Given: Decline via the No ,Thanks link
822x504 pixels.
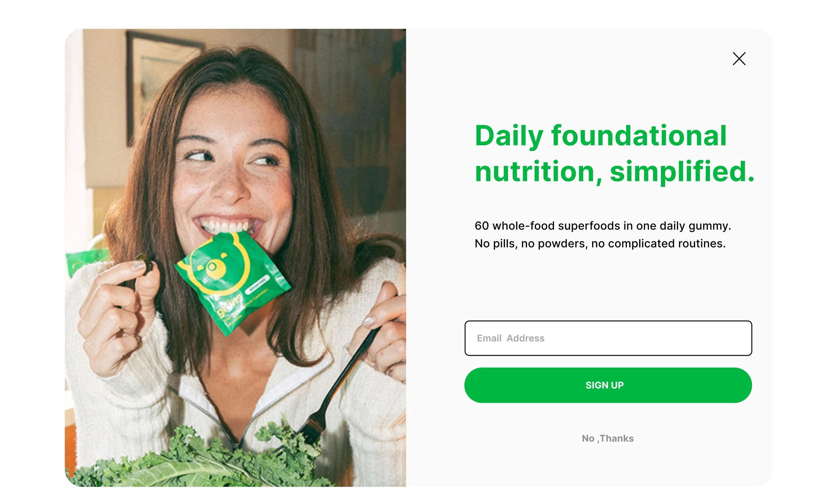Looking at the screenshot, I should tap(608, 438).
